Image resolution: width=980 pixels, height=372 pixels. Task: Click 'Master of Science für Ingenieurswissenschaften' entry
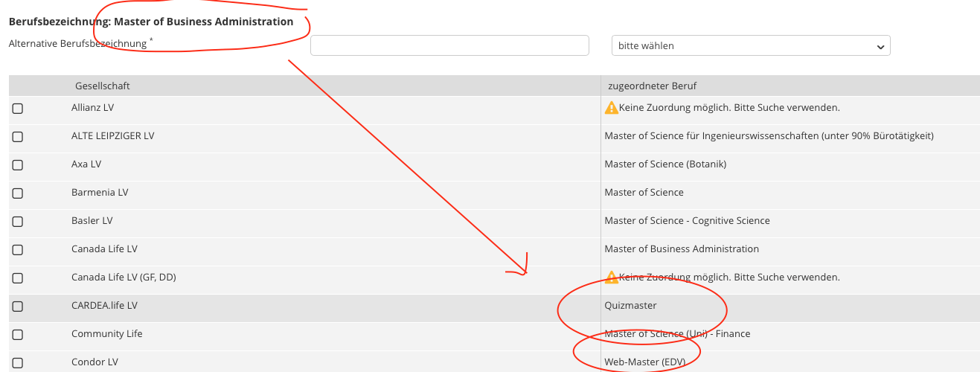tap(769, 136)
